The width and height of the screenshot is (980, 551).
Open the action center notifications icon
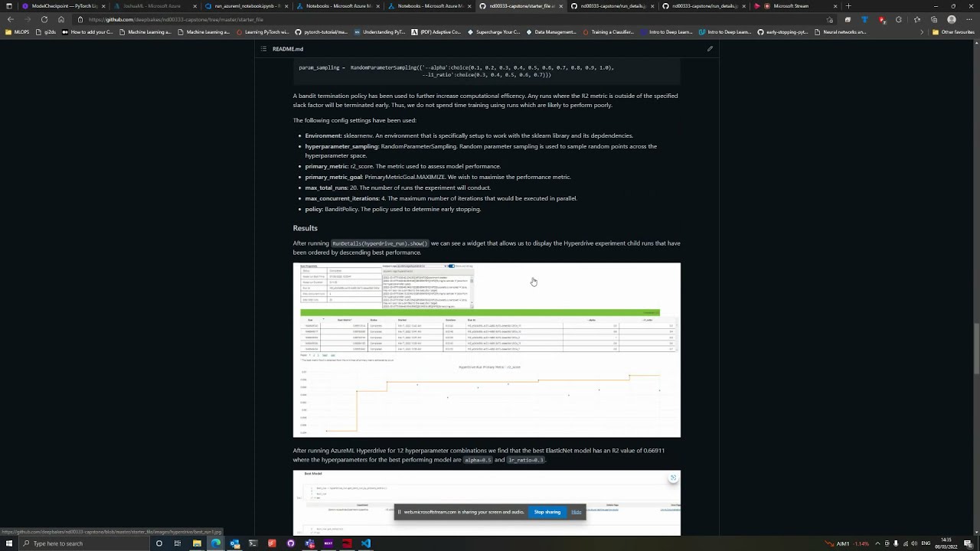point(968,543)
